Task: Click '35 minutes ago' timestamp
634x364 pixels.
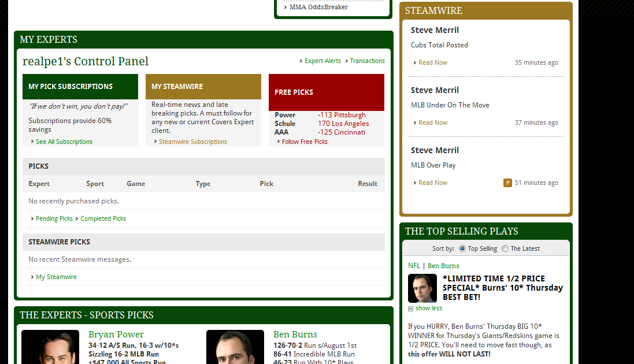Action: (536, 62)
